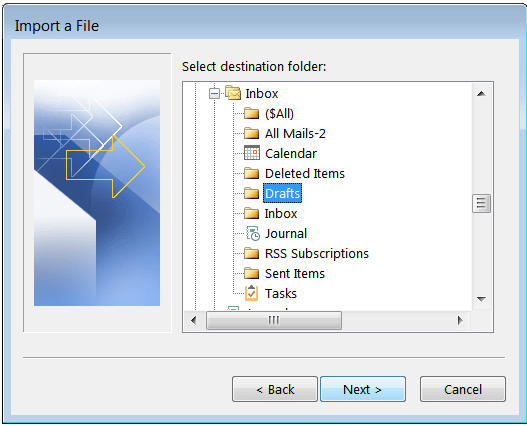Select Calendar as destination folder

pyautogui.click(x=291, y=154)
